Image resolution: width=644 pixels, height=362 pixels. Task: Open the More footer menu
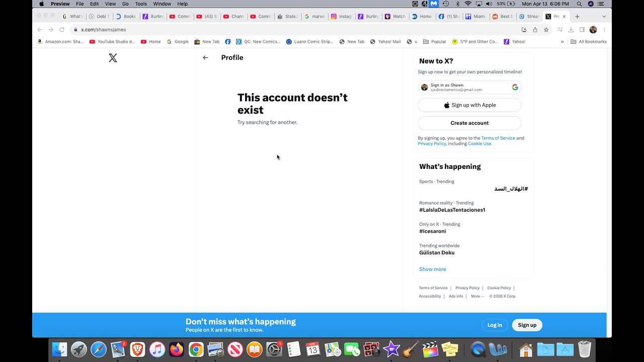click(477, 296)
